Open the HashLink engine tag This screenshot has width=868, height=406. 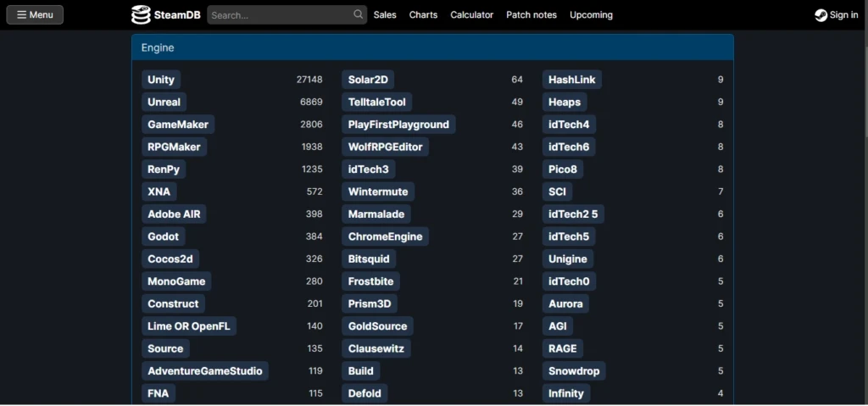point(572,80)
